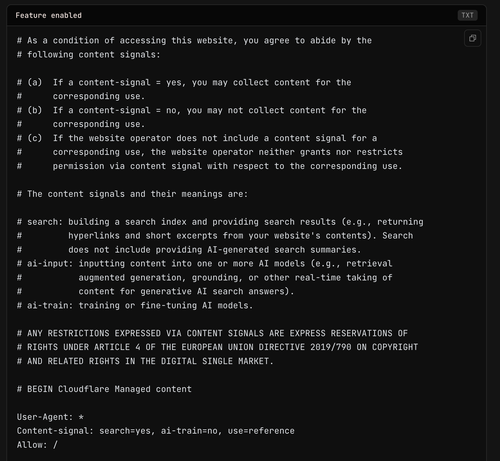The height and width of the screenshot is (461, 500).
Task: Click the 'ai-input: inputting content' line
Action: click(x=205, y=264)
